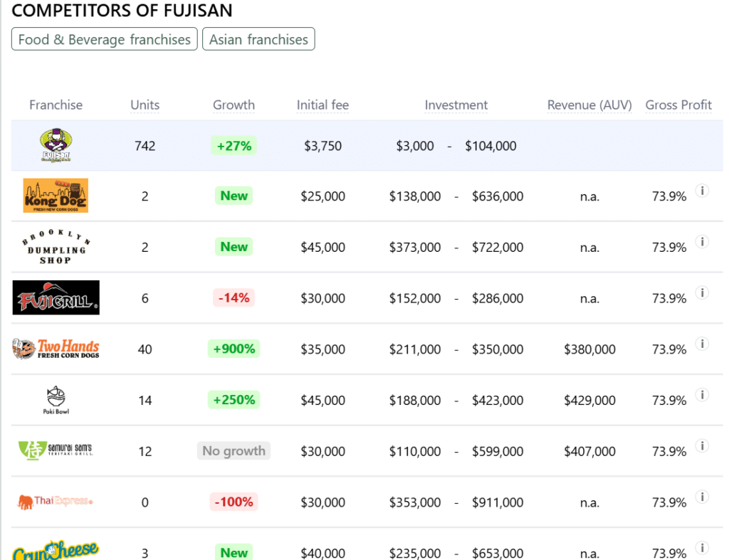
Task: Open the Samurai Sam's logo
Action: pyautogui.click(x=56, y=450)
